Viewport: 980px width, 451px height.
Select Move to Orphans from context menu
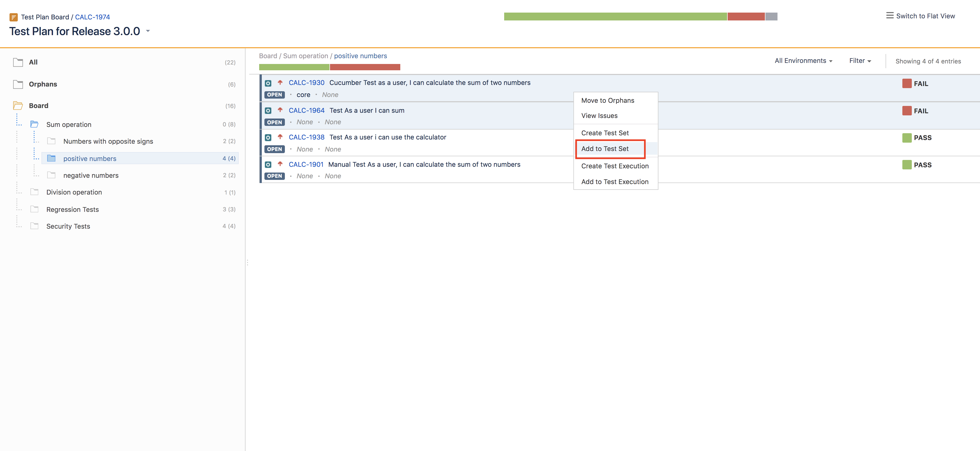coord(608,100)
